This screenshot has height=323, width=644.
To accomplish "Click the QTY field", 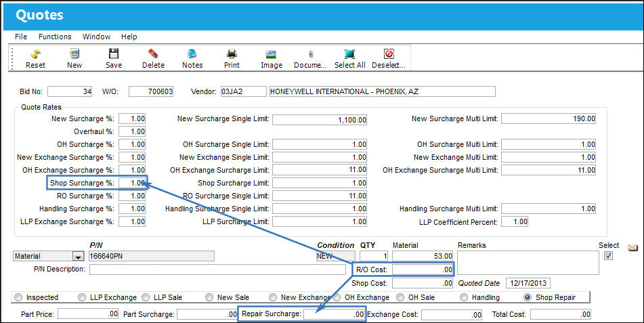I will coord(374,256).
